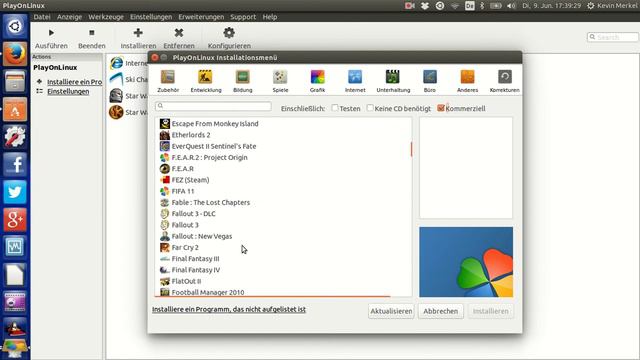640x360 pixels.
Task: Open the Werkzeuge menu
Action: 106,17
